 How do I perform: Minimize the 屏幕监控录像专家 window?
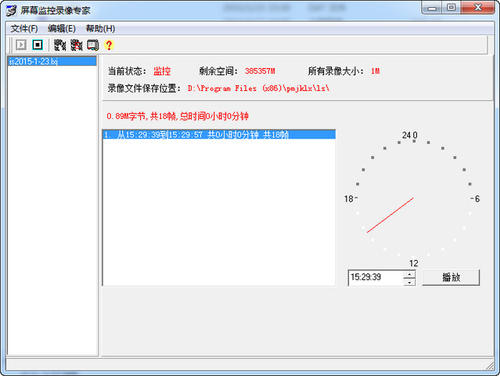[x=432, y=8]
